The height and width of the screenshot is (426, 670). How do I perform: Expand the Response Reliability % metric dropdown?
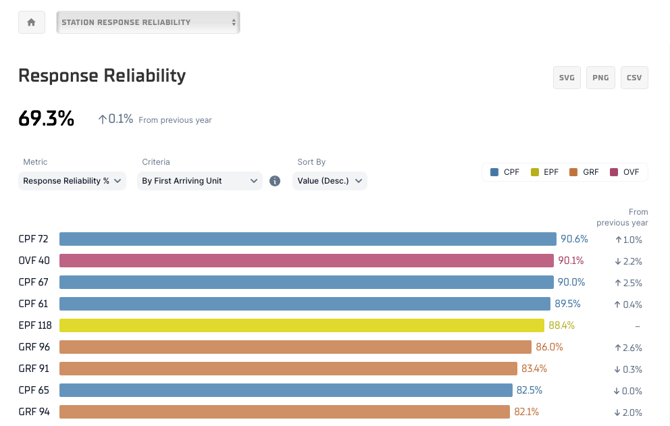(x=72, y=181)
